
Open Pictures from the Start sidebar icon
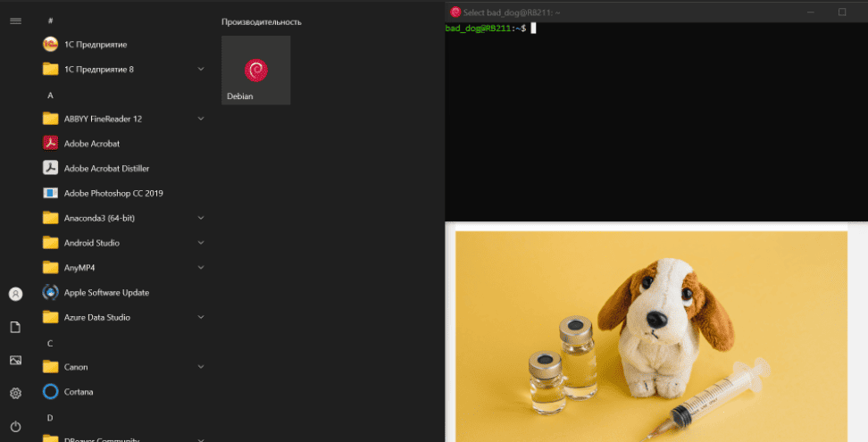click(15, 360)
